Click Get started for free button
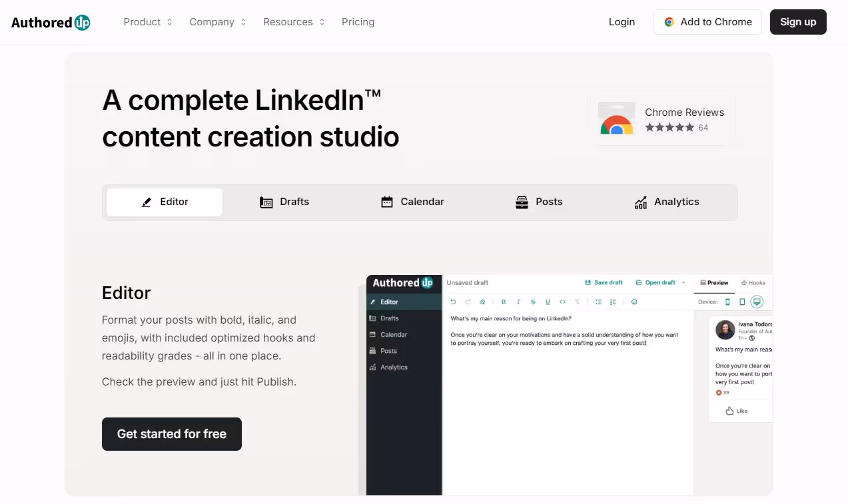Viewport: 848px width, 504px height. pyautogui.click(x=172, y=434)
